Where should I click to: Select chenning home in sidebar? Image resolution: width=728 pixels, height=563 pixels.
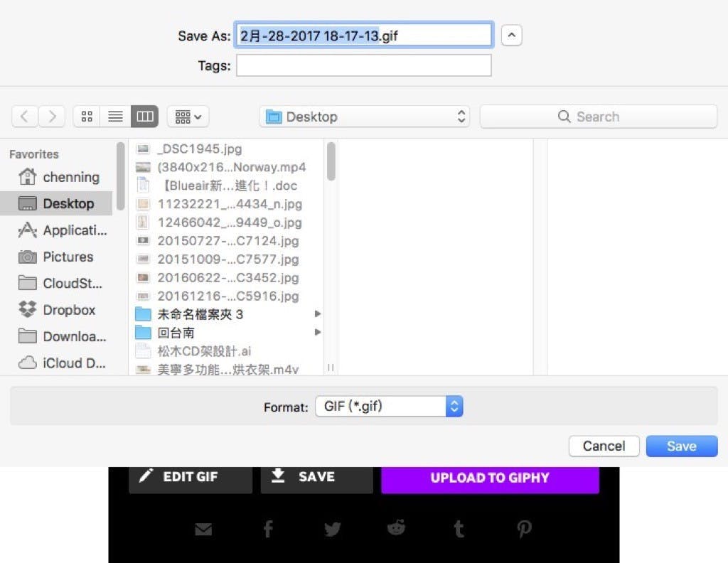58,177
